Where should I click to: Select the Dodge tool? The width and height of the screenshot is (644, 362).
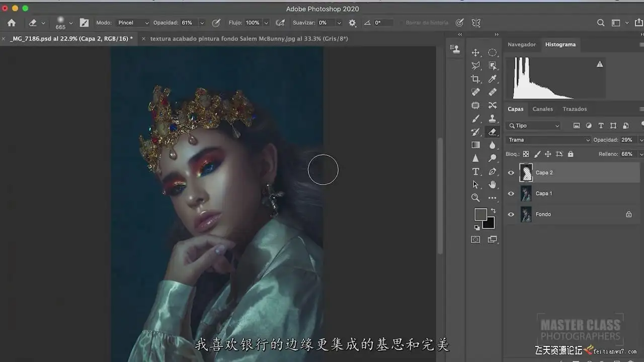click(x=493, y=158)
